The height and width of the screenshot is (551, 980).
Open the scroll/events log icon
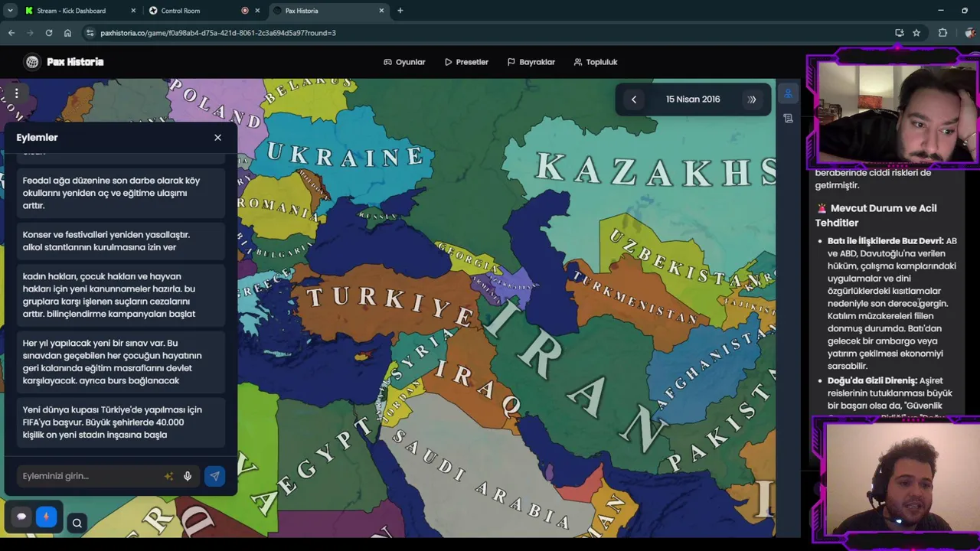click(788, 118)
